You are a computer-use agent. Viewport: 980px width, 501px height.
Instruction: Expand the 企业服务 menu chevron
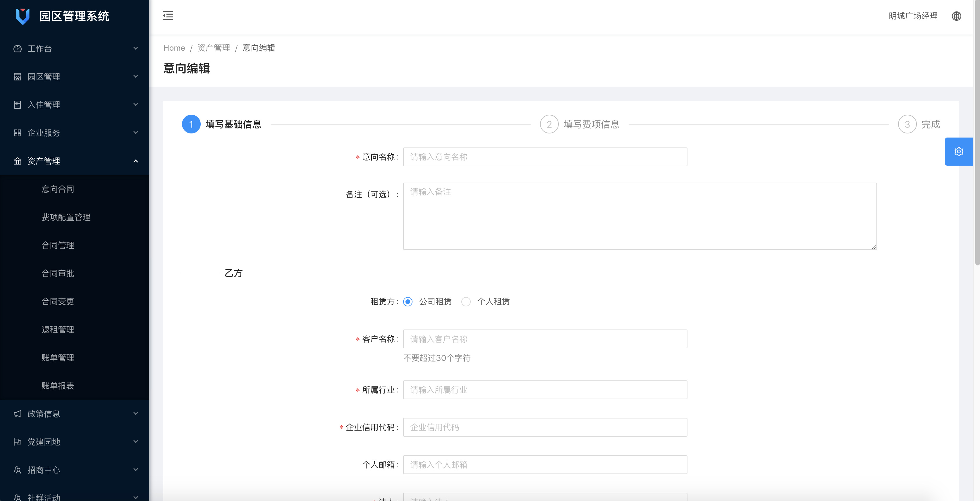coord(135,133)
